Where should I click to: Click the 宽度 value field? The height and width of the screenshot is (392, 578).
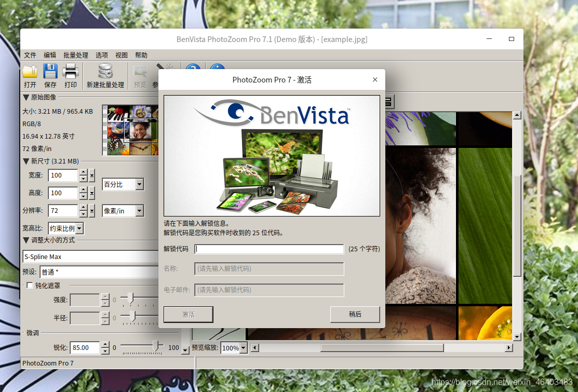point(63,175)
